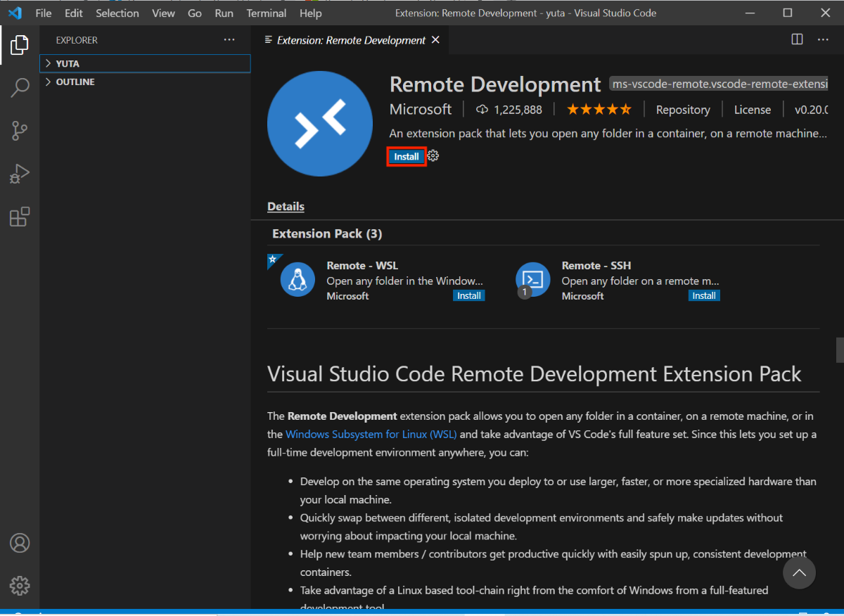This screenshot has height=616, width=844.
Task: Click the Remote Development heading title
Action: point(495,84)
